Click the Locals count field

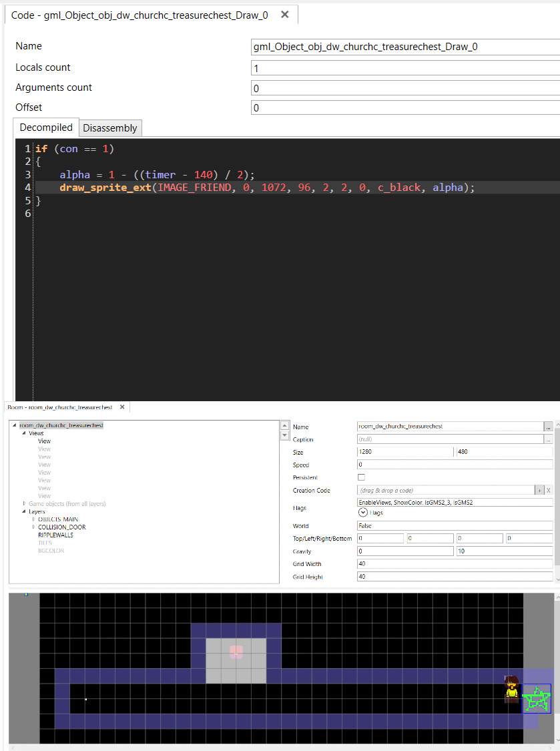coord(405,68)
